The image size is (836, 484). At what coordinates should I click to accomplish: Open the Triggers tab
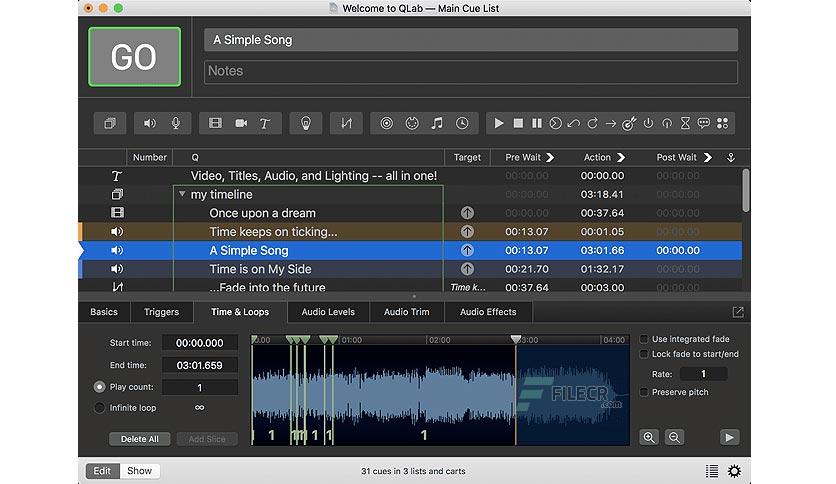coord(162,312)
